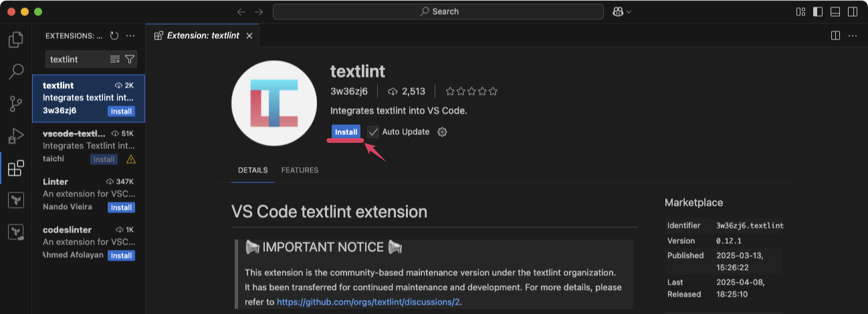
Task: Expand the Copilot dropdown arrow
Action: click(x=629, y=11)
